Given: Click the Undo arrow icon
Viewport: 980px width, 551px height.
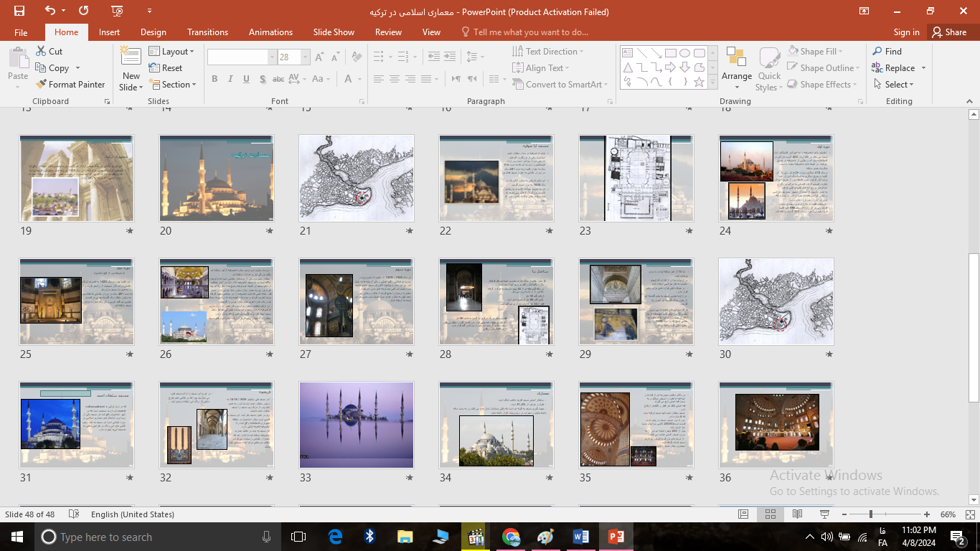Looking at the screenshot, I should click(x=50, y=11).
